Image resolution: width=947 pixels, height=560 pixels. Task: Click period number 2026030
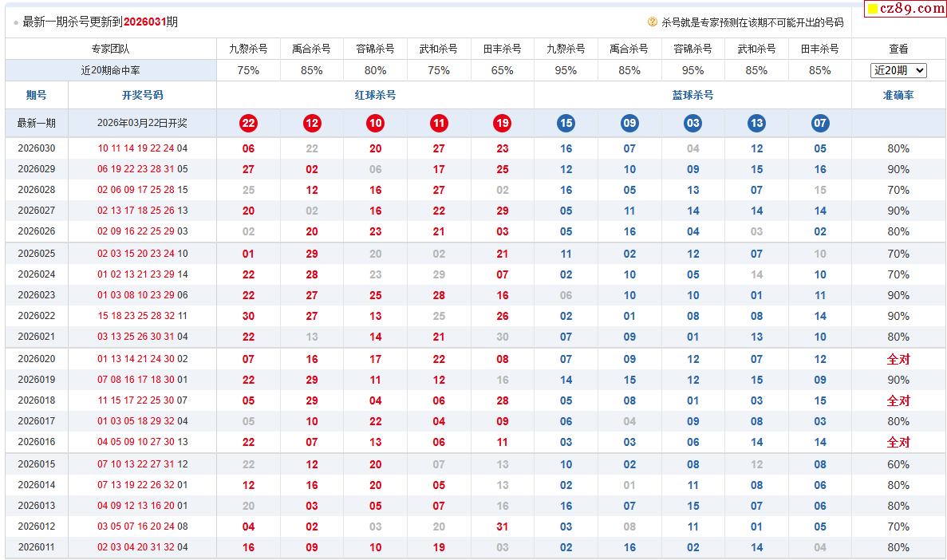(x=36, y=148)
